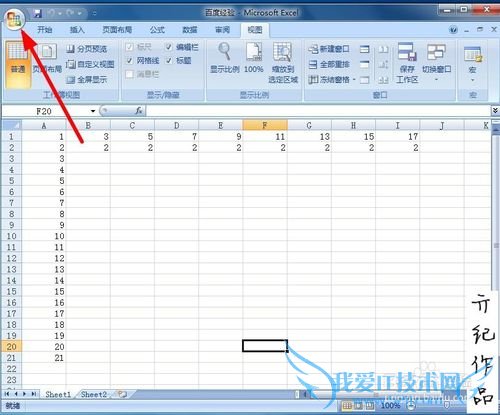Open New Window (新建窗口)
The height and width of the screenshot is (415, 500).
coord(329,49)
